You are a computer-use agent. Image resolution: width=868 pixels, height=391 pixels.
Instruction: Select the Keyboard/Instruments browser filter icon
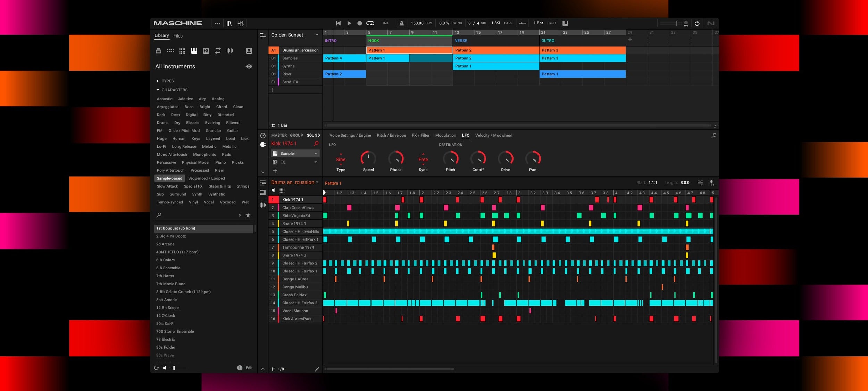coord(194,50)
